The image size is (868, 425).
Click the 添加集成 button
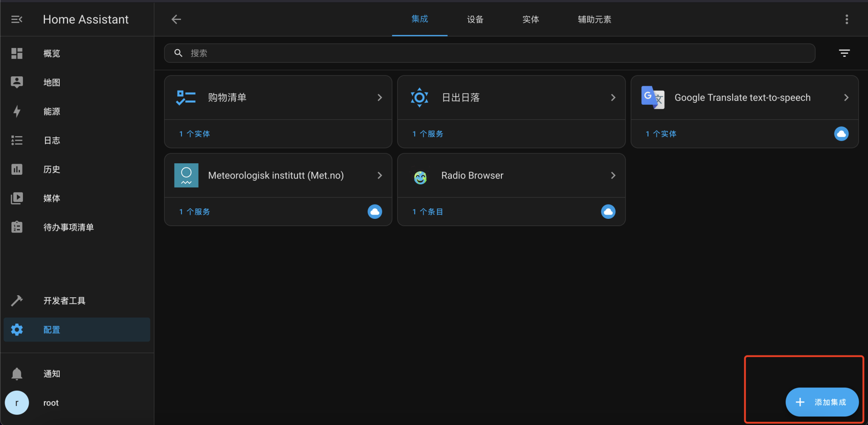(x=821, y=402)
